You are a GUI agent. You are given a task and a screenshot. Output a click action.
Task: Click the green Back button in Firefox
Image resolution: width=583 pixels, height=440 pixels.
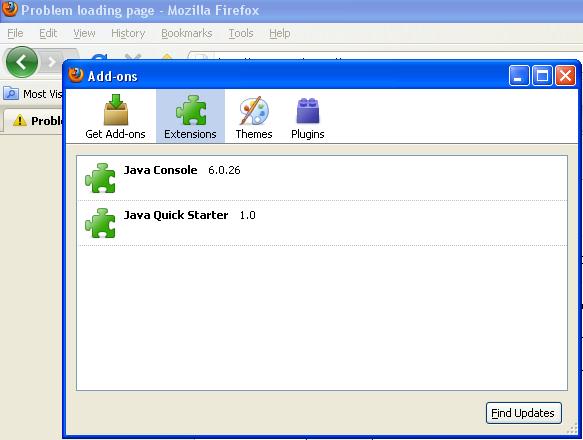click(x=22, y=62)
